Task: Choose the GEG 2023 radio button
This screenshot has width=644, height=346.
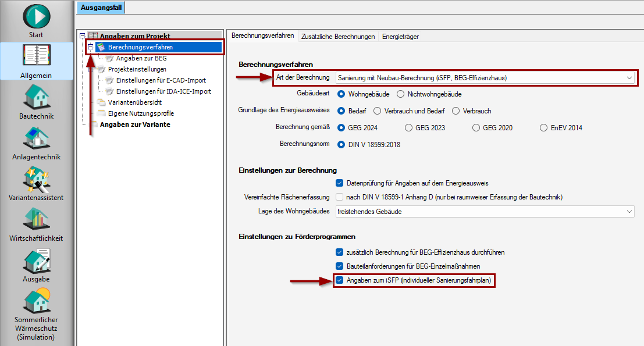Action: point(408,128)
